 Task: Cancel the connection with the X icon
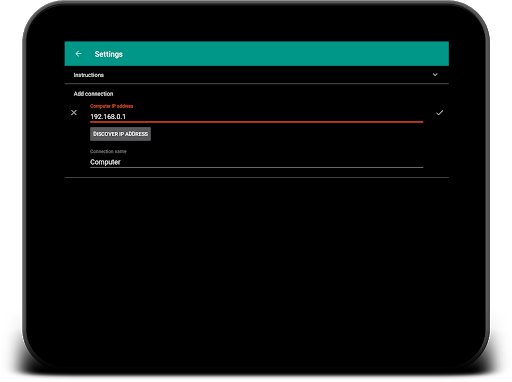pyautogui.click(x=74, y=113)
